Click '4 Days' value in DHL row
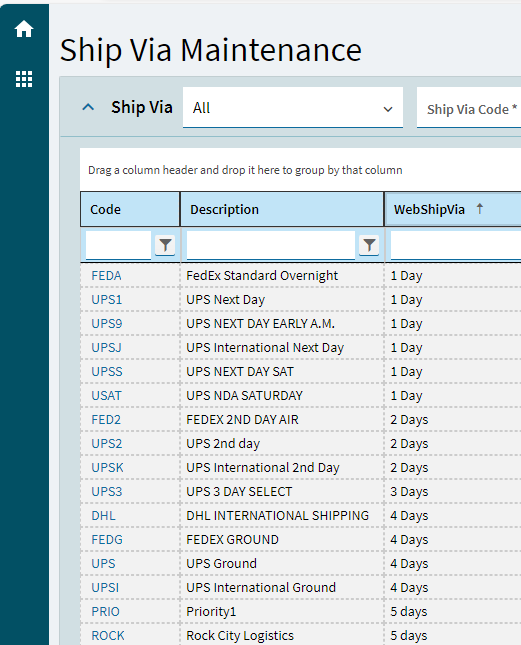Viewport: 521px width, 645px height. (409, 515)
